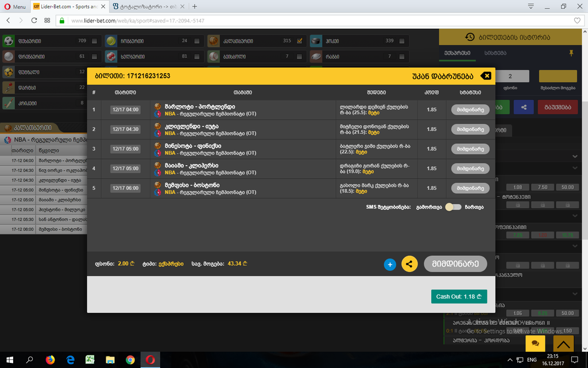
Task: Open Firefox from the taskbar
Action: (50, 360)
